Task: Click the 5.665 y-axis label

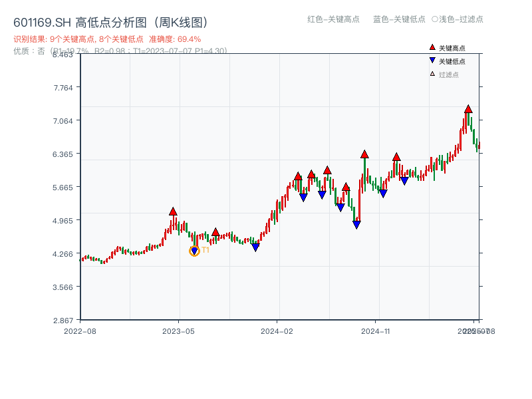Action: pos(63,188)
